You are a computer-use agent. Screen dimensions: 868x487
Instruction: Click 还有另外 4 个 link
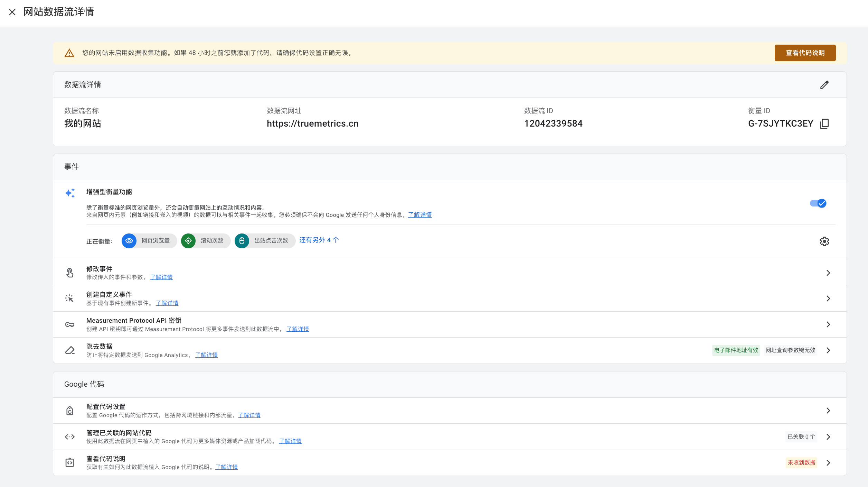coord(319,240)
